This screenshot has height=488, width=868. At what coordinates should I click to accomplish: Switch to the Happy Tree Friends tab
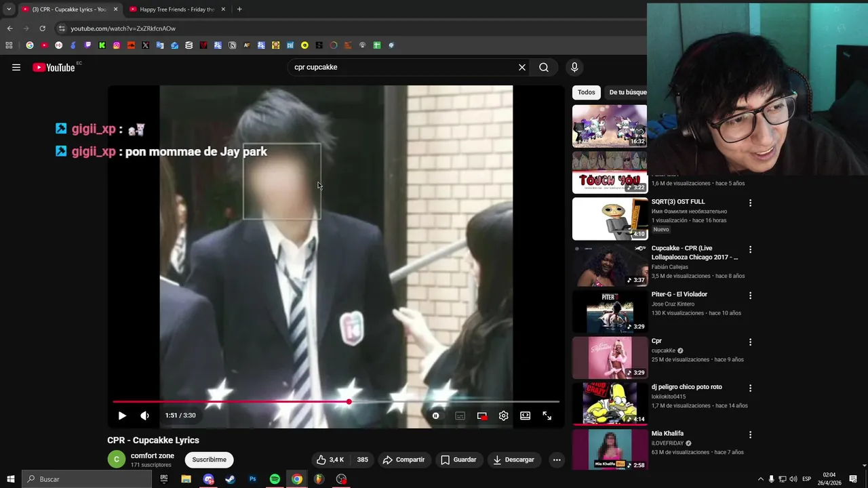176,9
